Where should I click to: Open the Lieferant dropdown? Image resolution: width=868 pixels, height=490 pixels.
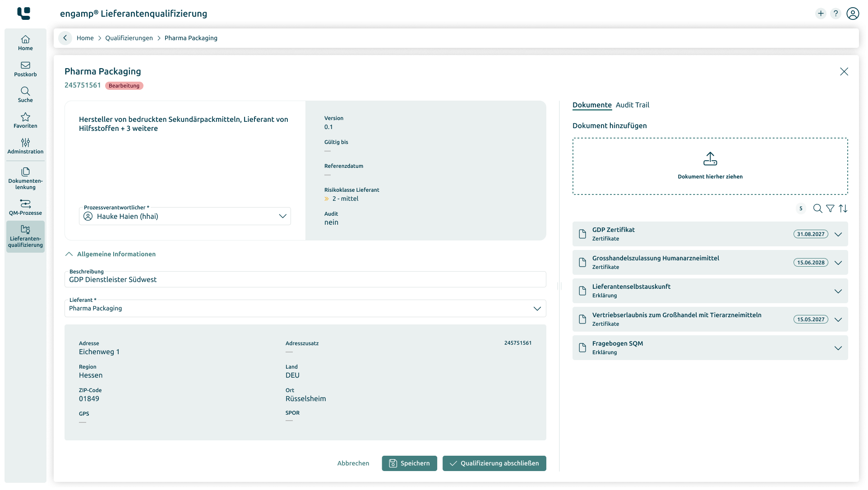click(x=537, y=309)
